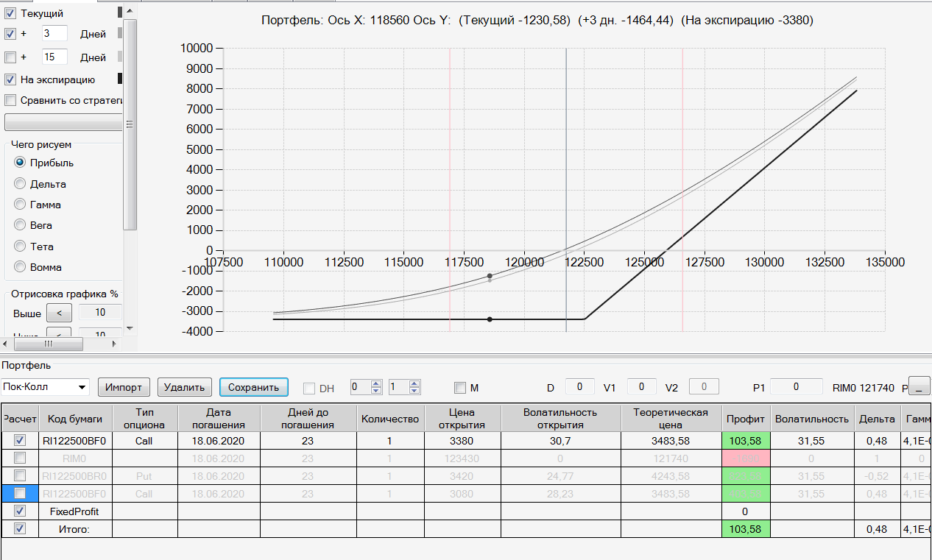The height and width of the screenshot is (560, 932).
Task: Click the '<' button next to Выше
Action: [x=59, y=313]
